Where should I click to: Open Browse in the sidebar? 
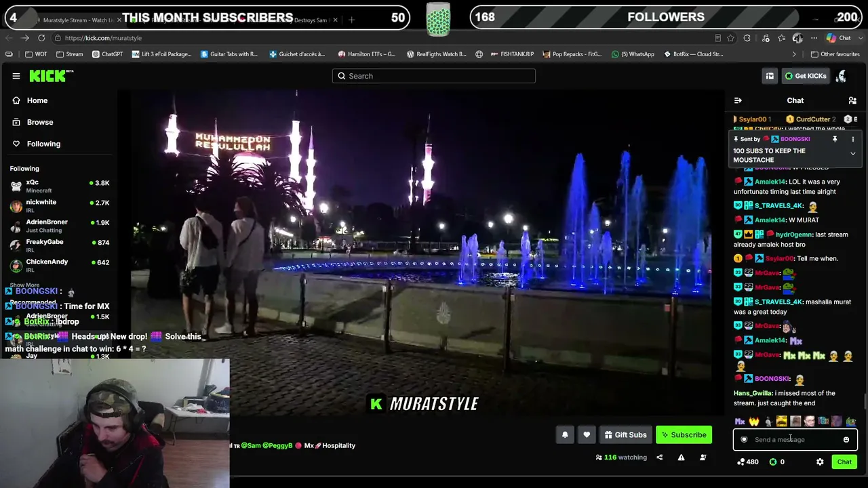pos(40,122)
